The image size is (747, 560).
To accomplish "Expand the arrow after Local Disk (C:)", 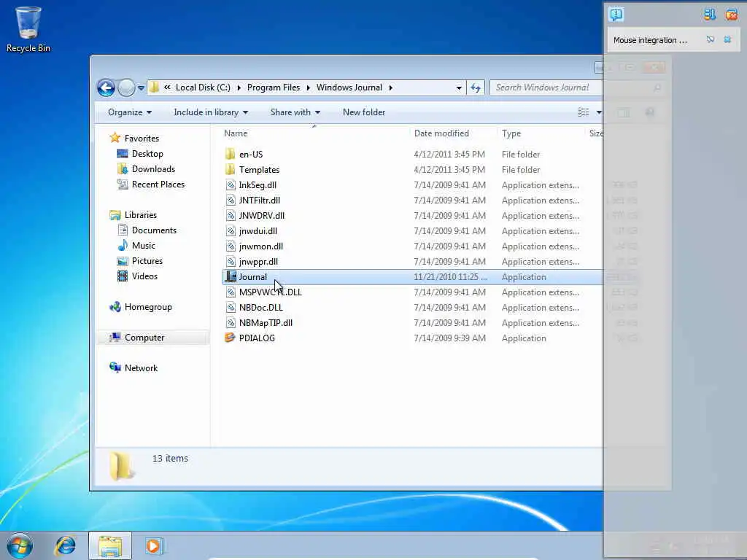I will pyautogui.click(x=239, y=87).
